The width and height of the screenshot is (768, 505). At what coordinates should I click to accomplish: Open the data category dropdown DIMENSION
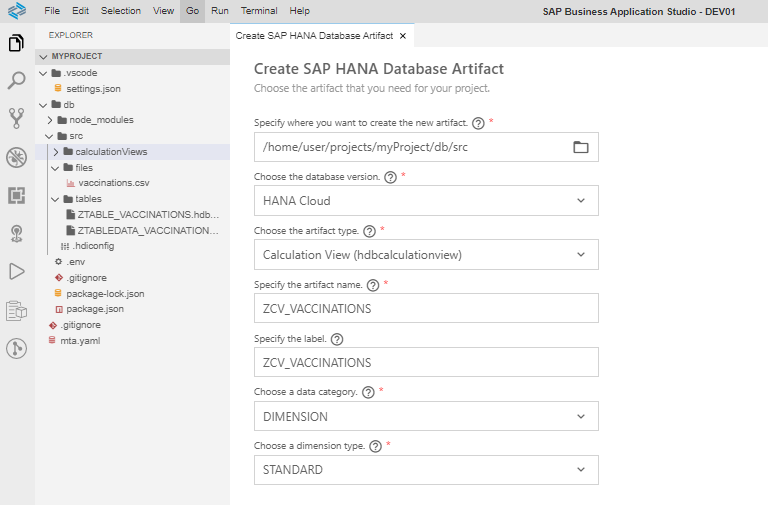[x=426, y=416]
